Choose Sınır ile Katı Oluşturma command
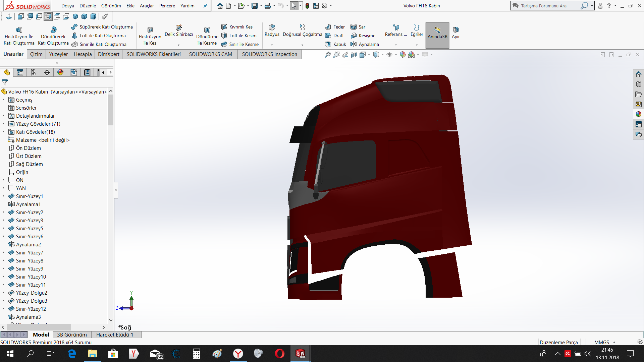This screenshot has width=644, height=362. [99, 44]
